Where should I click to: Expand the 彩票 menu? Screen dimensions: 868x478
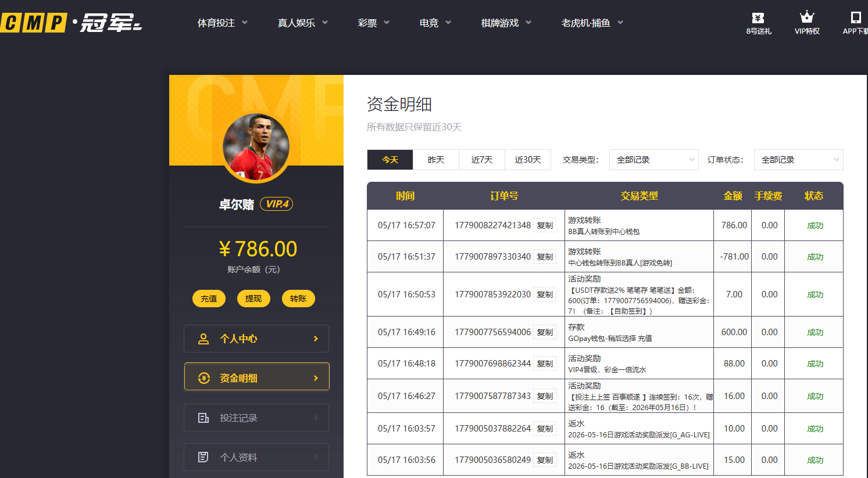[x=374, y=23]
